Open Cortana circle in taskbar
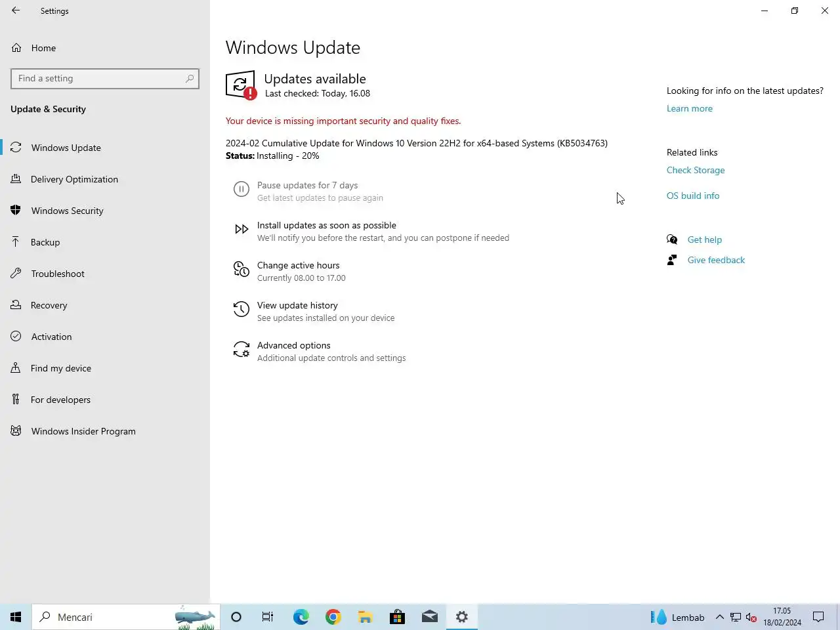Image resolution: width=840 pixels, height=630 pixels. tap(236, 617)
